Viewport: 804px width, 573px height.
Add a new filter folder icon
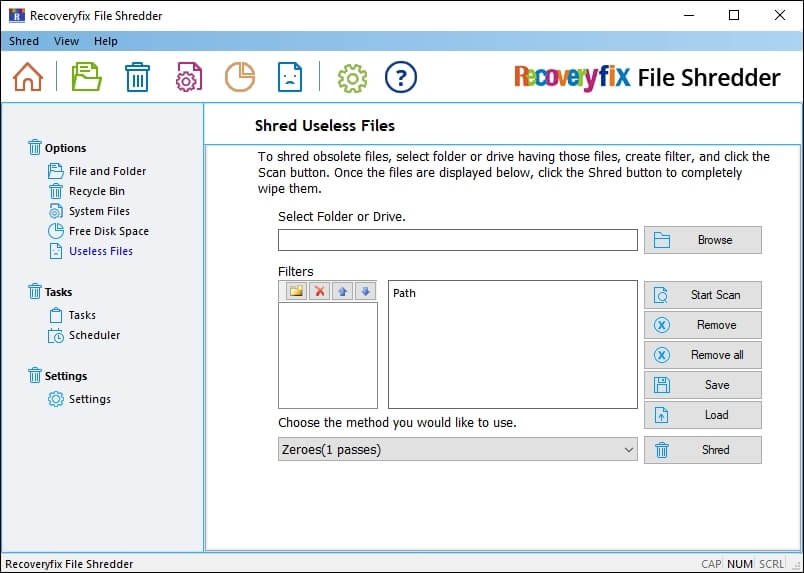pyautogui.click(x=296, y=291)
